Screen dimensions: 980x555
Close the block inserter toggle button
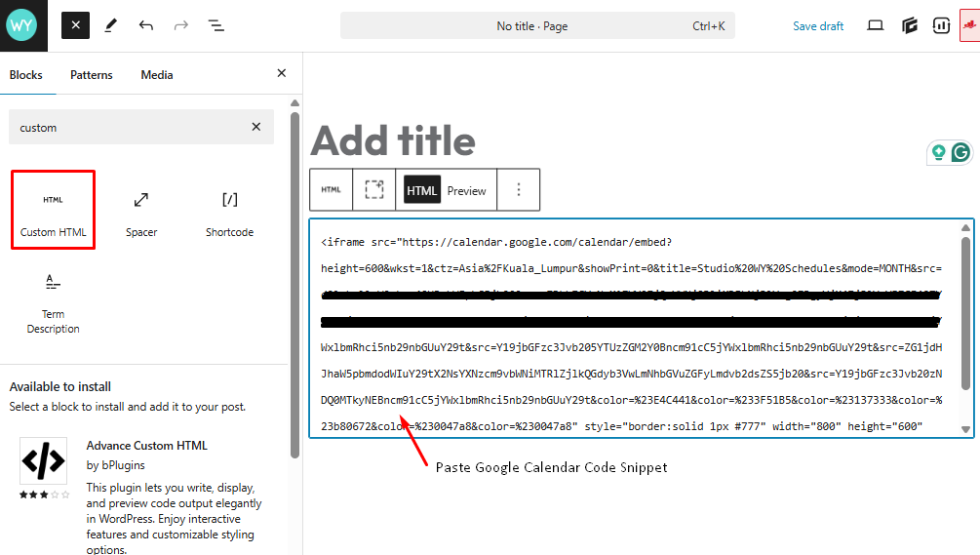pos(76,25)
